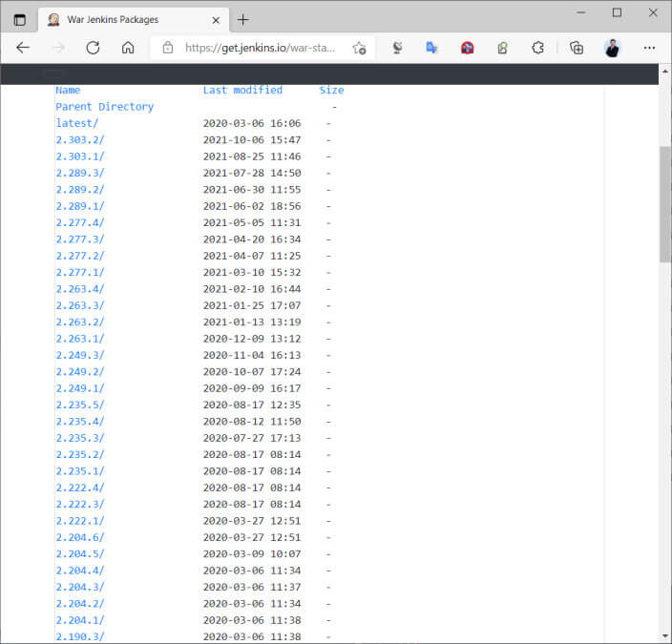Sort listing by Name column

[68, 90]
